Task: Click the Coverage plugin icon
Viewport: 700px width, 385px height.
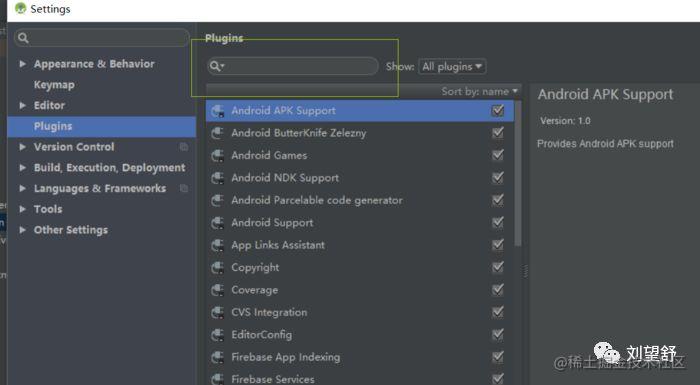Action: [217, 290]
